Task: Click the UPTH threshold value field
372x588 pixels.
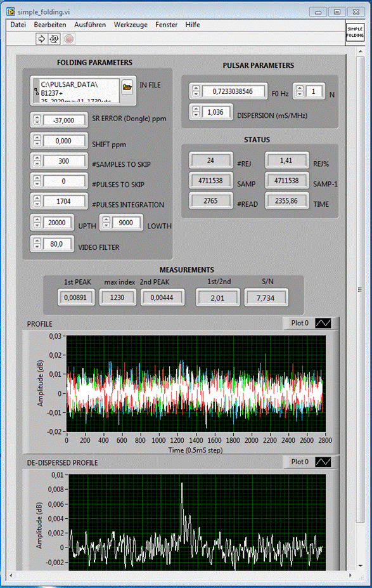Action: tap(57, 223)
